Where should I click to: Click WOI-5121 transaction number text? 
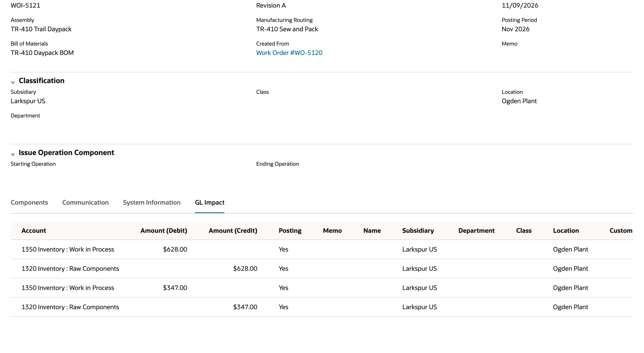pyautogui.click(x=25, y=5)
